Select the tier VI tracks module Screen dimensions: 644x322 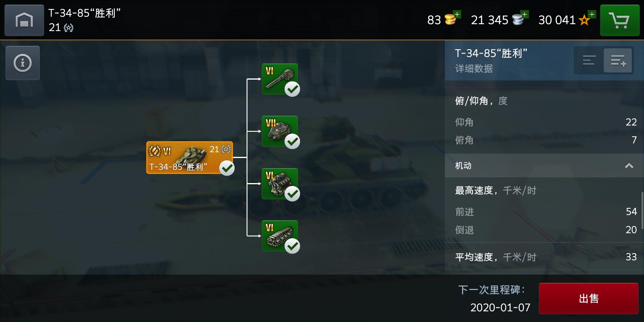(280, 236)
